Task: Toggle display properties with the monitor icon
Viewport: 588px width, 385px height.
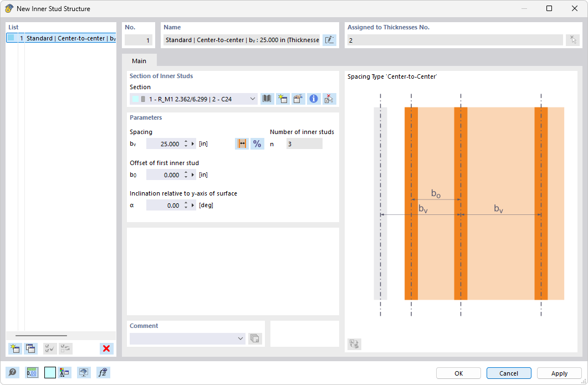Action: click(x=84, y=372)
